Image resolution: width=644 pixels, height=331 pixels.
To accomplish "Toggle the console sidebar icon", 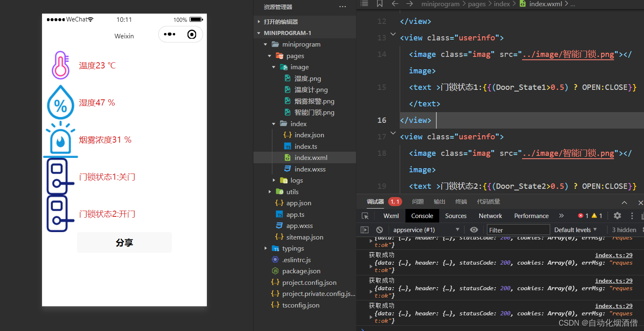I will point(365,230).
